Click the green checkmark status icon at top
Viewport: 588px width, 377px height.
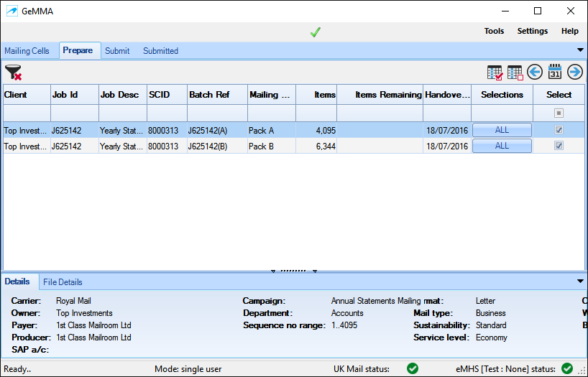click(316, 32)
